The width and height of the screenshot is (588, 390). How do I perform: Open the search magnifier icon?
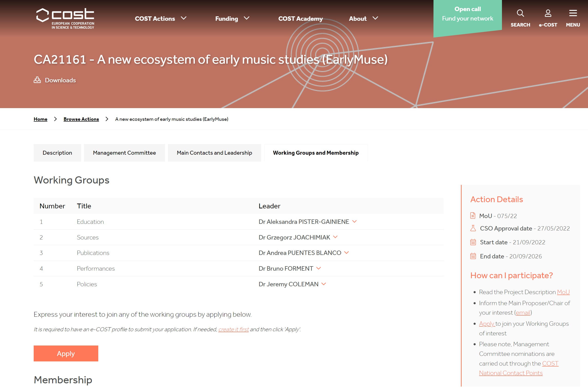(x=520, y=13)
